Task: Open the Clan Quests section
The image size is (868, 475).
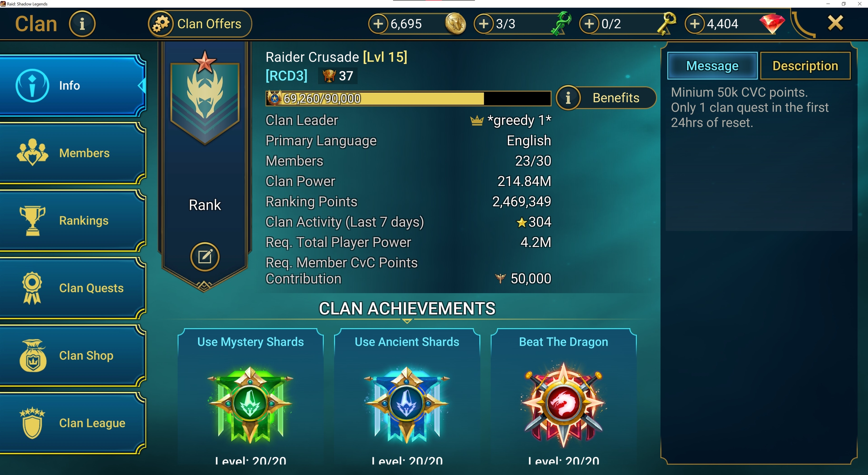Action: coord(72,288)
